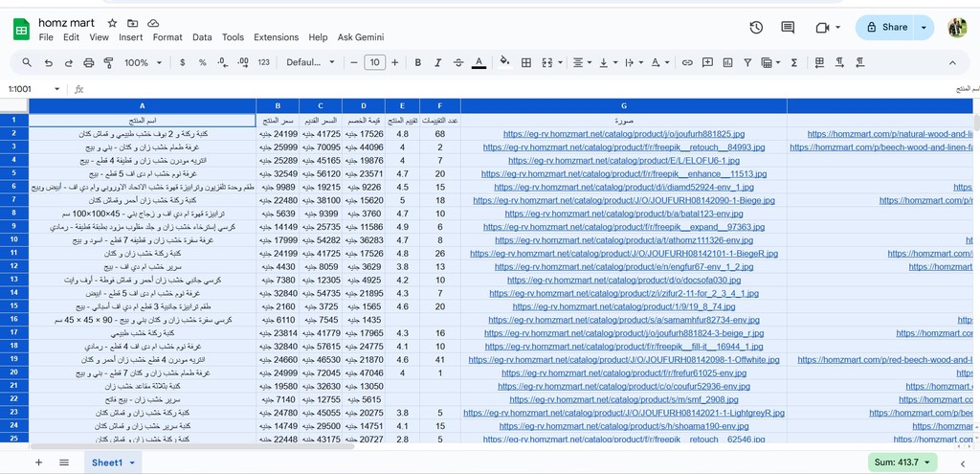Open the font family dropdown
The height and width of the screenshot is (474, 980).
(309, 62)
